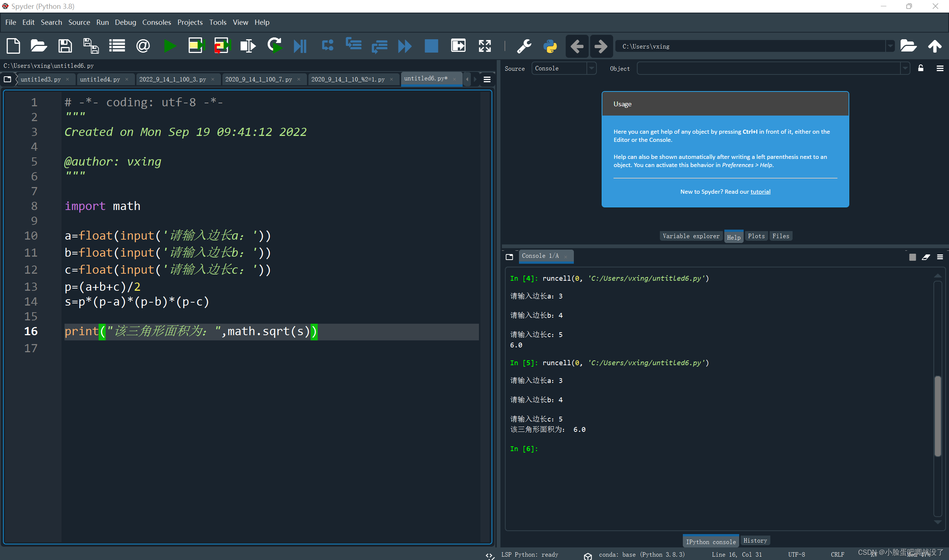Clear console with the eraser icon
949x560 pixels.
pos(926,257)
